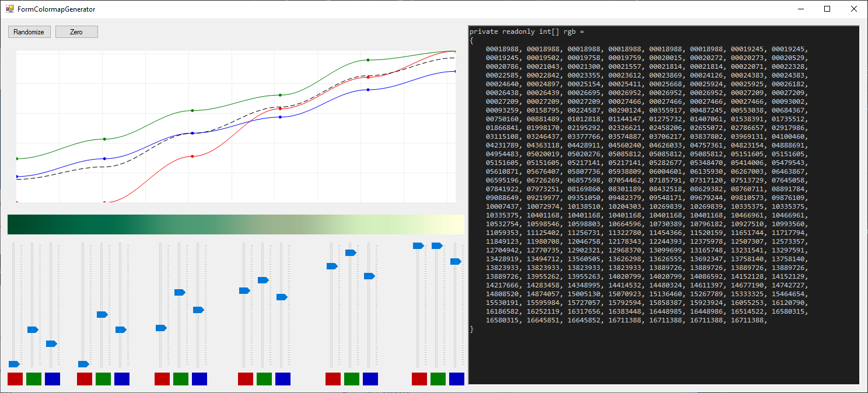Click the blue swatch in the fifth slider group
The image size is (868, 393).
coord(370,378)
